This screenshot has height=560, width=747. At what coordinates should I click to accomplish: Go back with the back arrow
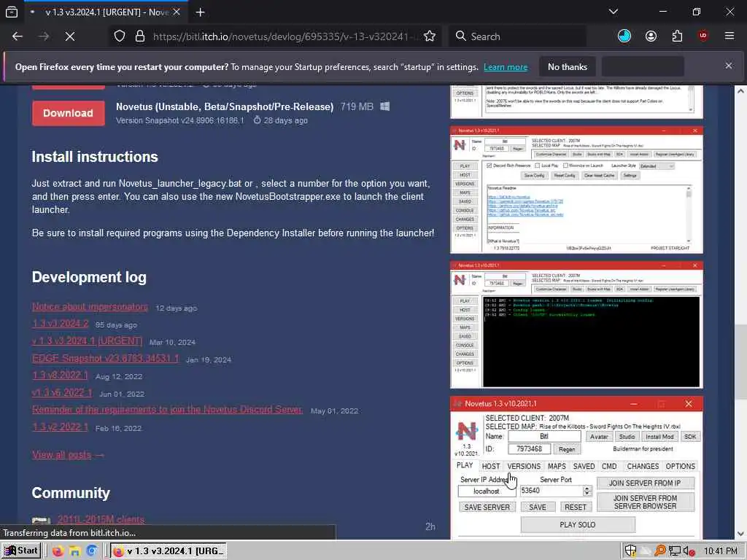coord(18,36)
